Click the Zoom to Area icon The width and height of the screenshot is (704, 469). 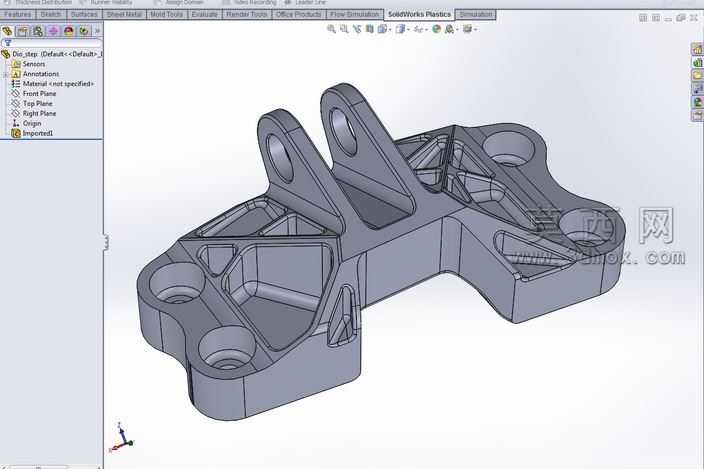pyautogui.click(x=344, y=29)
